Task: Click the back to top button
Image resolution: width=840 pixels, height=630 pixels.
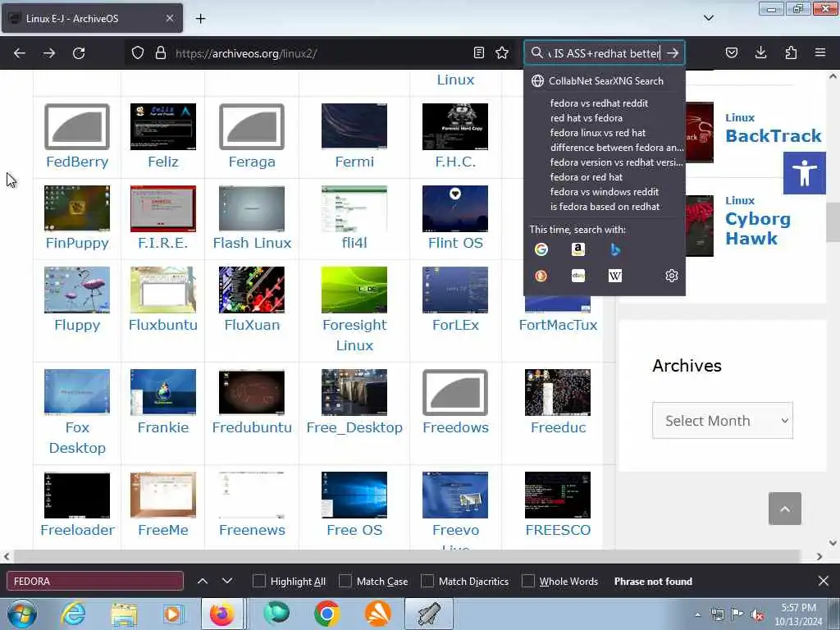Action: pos(785,509)
